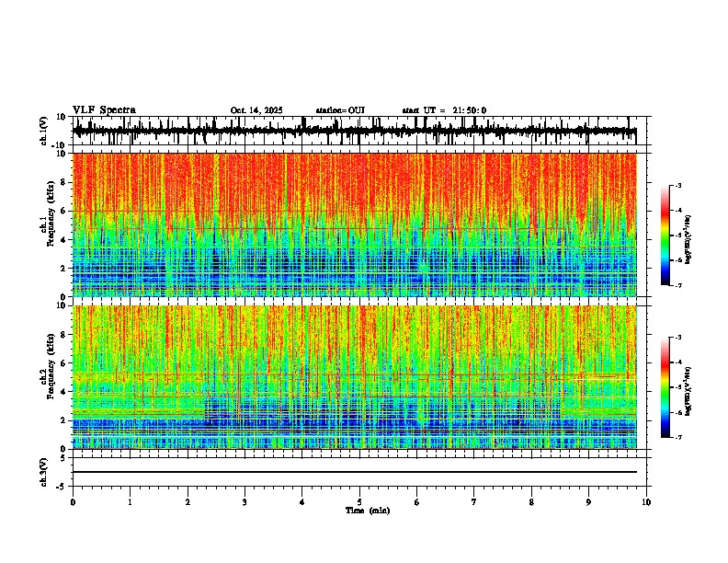Click the "ch.3(V)" axis label

(44, 472)
